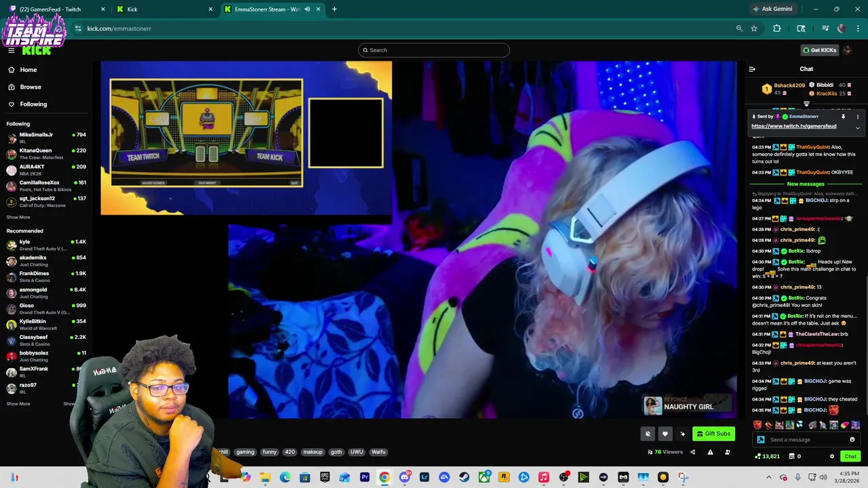Select the makeup stream tag
Image resolution: width=868 pixels, height=488 pixels.
coord(313,452)
